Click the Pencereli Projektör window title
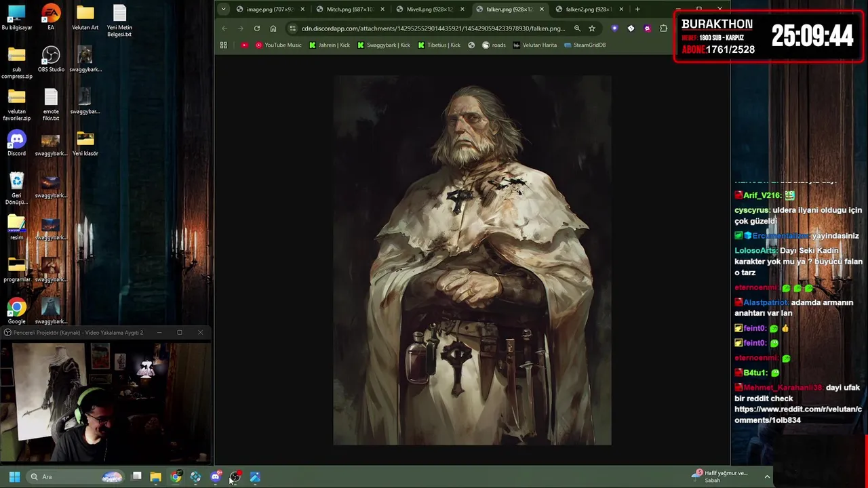This screenshot has height=488, width=868. click(x=79, y=333)
